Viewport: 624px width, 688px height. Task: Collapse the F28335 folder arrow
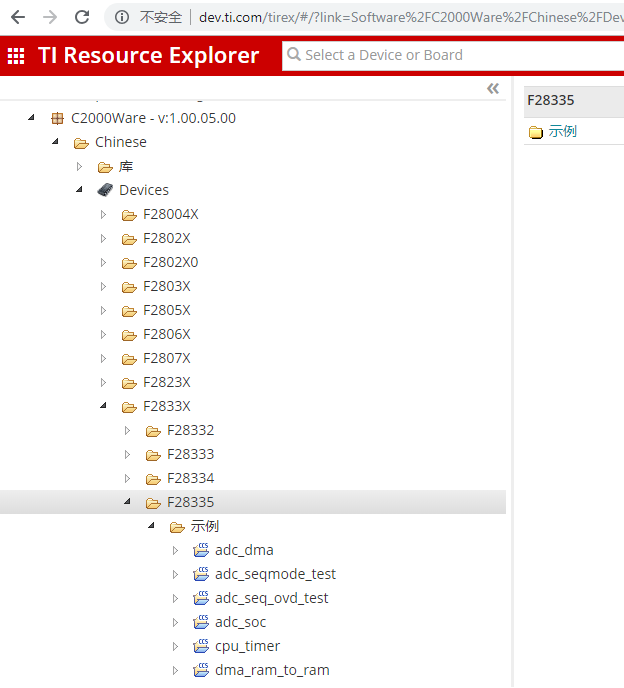click(127, 501)
